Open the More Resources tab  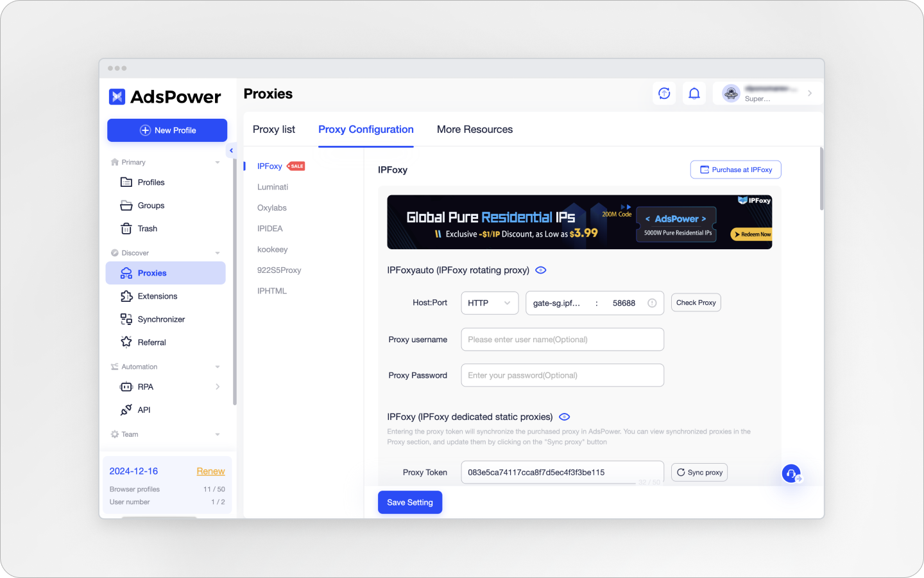[x=475, y=129]
